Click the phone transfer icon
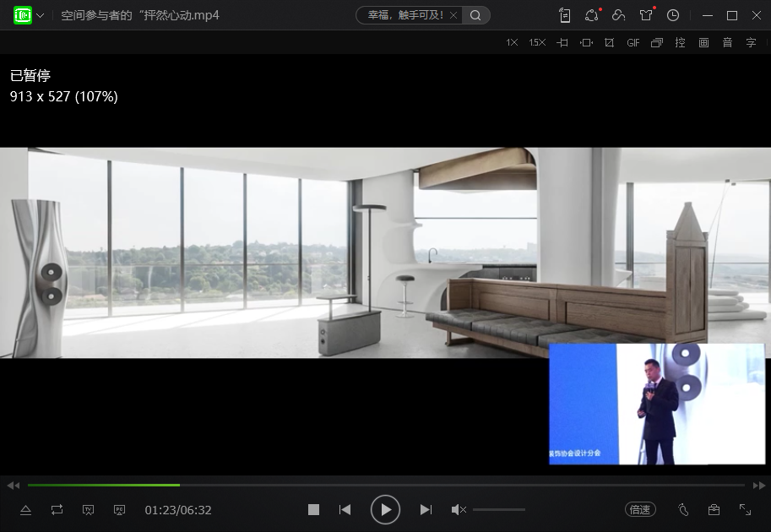This screenshot has height=532, width=771. coord(565,15)
